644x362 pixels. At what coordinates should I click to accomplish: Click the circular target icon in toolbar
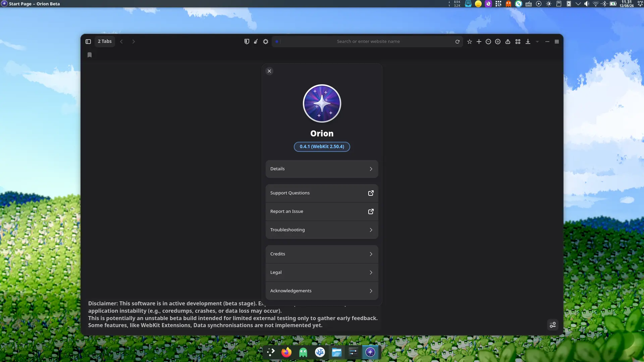498,42
